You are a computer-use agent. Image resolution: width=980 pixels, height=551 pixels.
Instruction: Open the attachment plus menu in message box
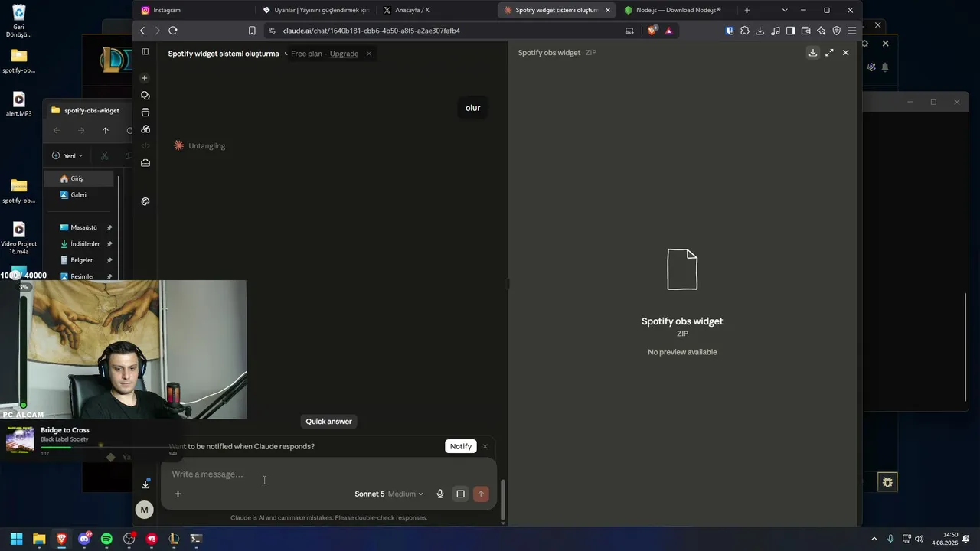(x=178, y=494)
